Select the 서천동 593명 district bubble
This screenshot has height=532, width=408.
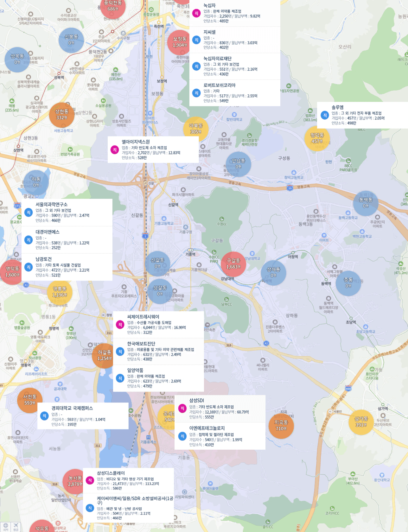click(x=30, y=400)
